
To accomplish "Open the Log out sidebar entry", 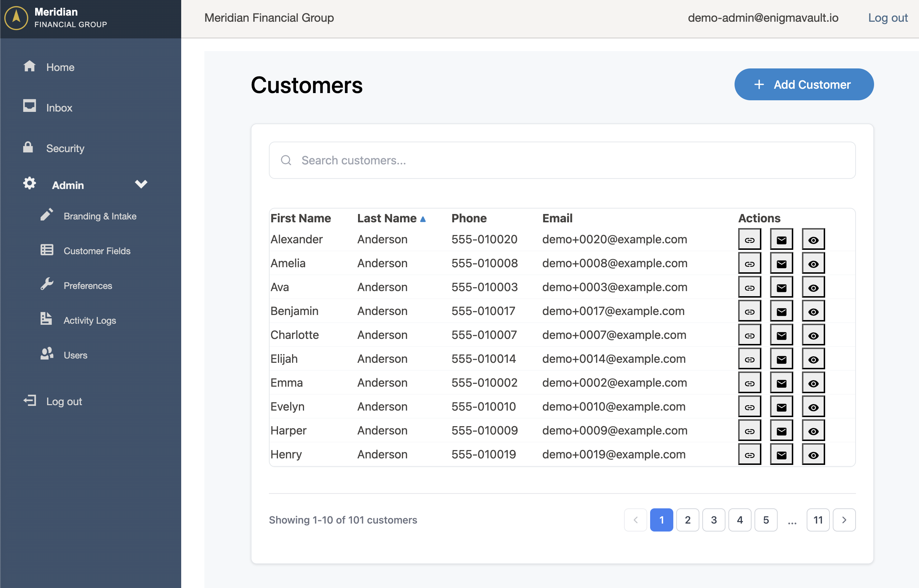I will [64, 401].
